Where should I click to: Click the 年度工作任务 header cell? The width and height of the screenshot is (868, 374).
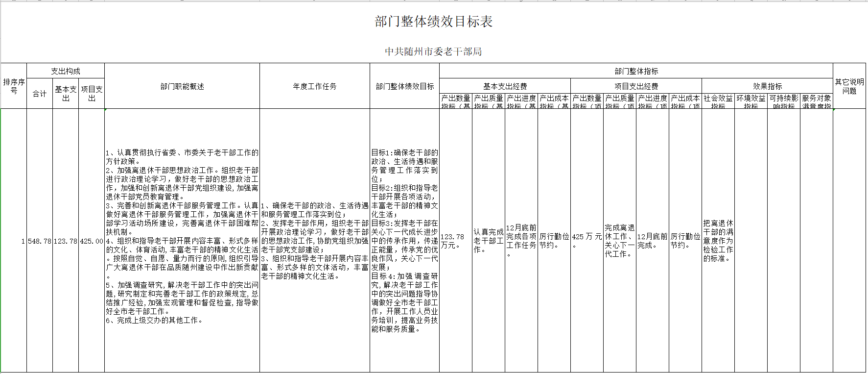tap(315, 86)
